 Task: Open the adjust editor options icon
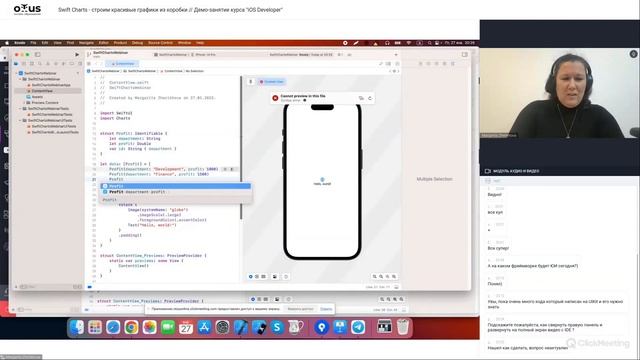tap(389, 64)
